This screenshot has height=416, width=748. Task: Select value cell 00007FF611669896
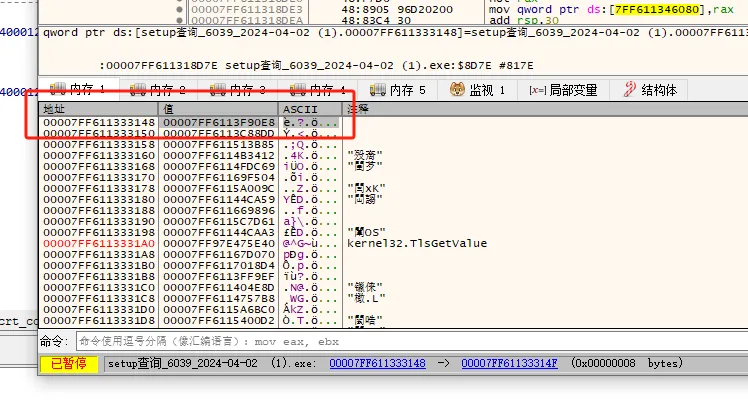coord(219,210)
